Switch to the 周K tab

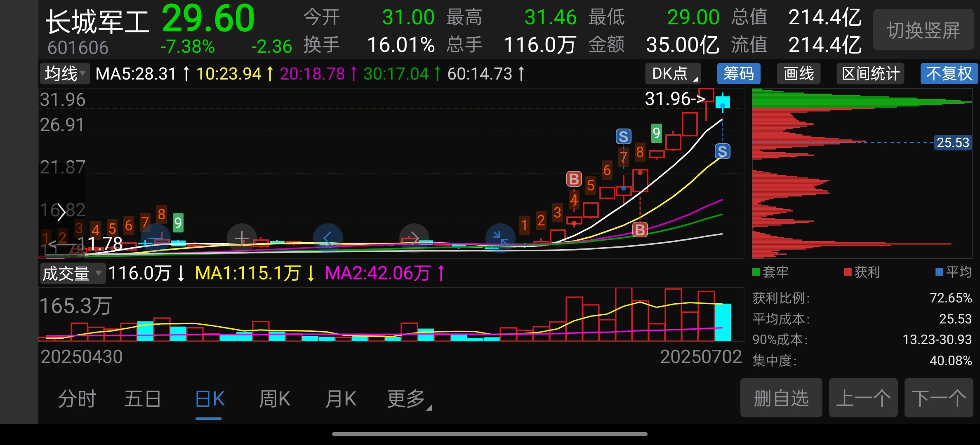tap(274, 399)
